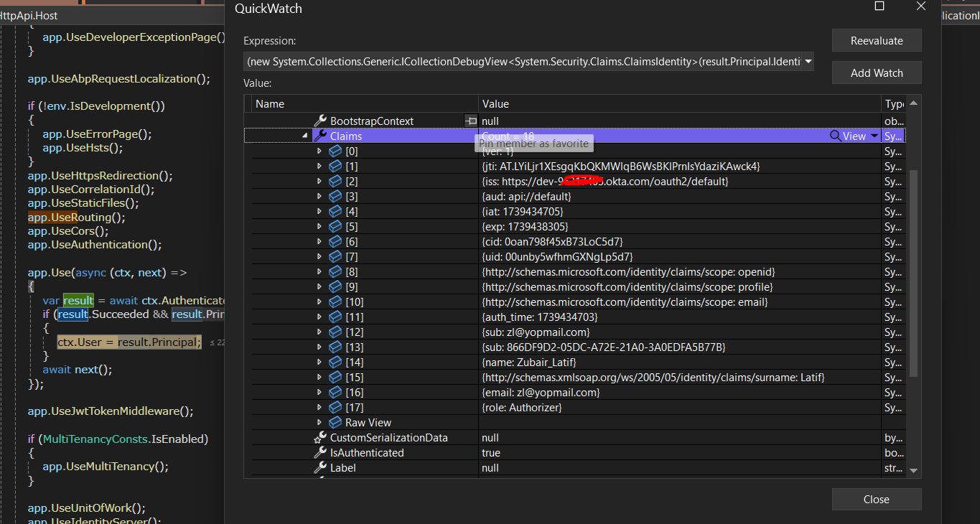The width and height of the screenshot is (980, 524).
Task: Click the wrench icon beside Claims
Action: coord(320,136)
